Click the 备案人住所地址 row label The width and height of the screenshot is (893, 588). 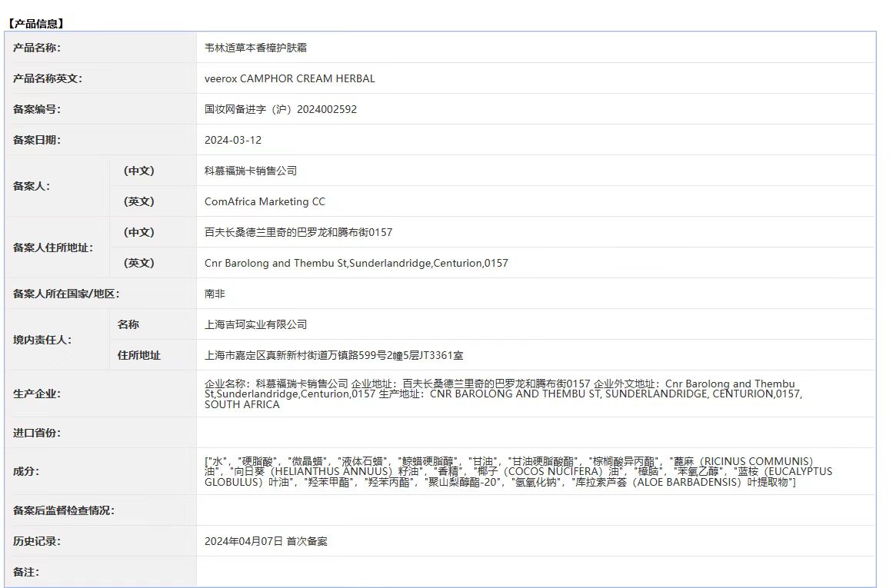coord(52,247)
